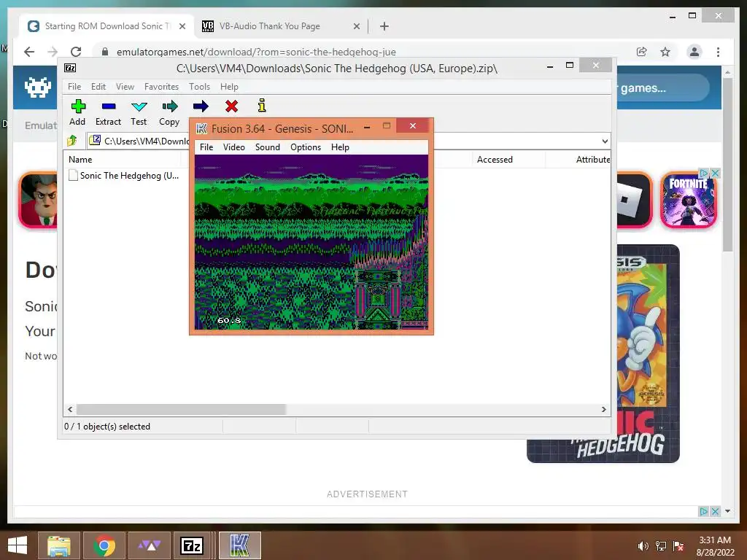
Task: Open Chrome from the taskbar
Action: [x=104, y=545]
